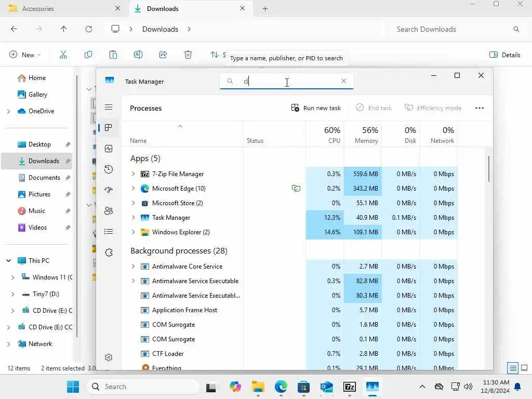Click the Rename toolbar icon

[x=138, y=55]
